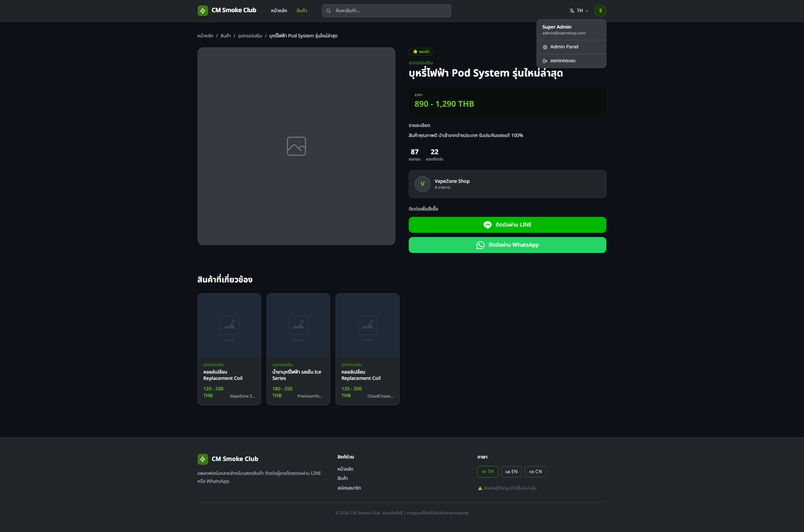Click the search magnifier icon
The image size is (804, 532).
(x=328, y=11)
